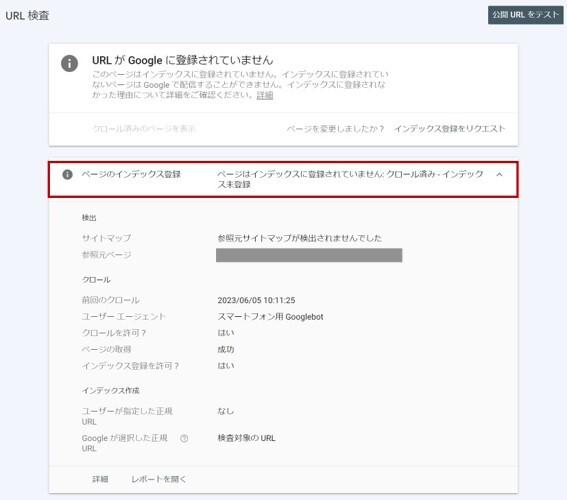Click the redacted 参照元ページ URL

tap(309, 255)
